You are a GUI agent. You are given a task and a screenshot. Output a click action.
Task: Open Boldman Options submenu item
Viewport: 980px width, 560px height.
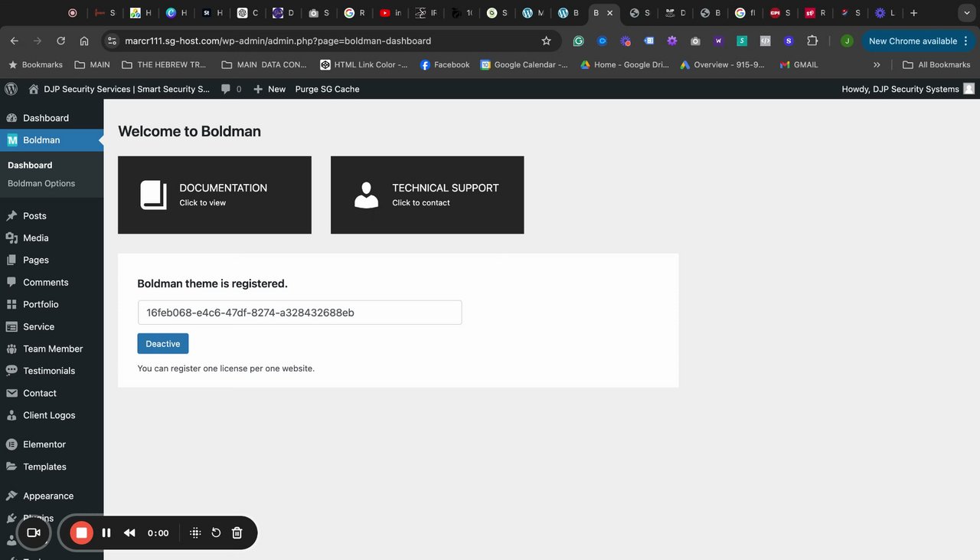point(41,183)
